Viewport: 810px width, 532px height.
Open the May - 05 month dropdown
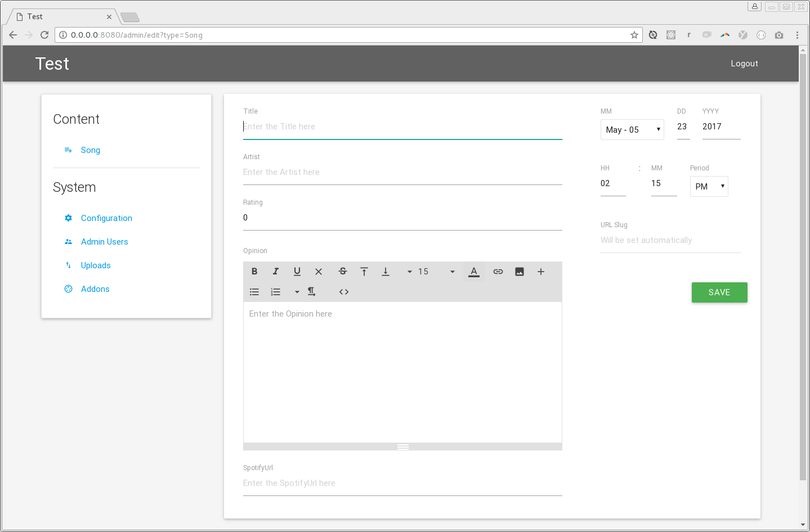point(632,129)
